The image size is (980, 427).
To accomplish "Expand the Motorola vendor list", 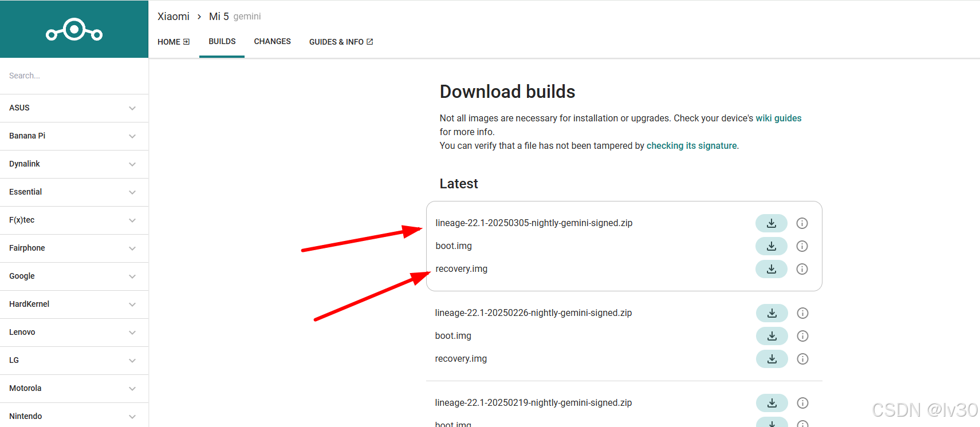I will 74,389.
